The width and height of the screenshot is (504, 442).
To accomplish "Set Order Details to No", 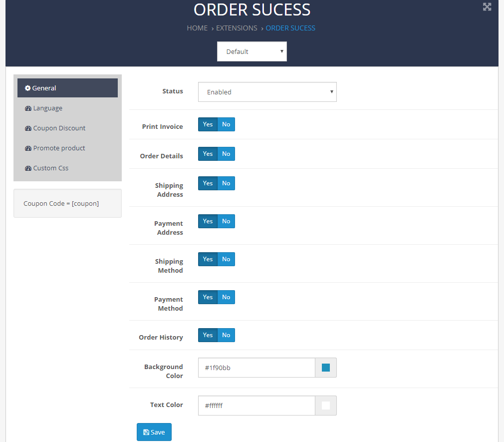I will 226,154.
